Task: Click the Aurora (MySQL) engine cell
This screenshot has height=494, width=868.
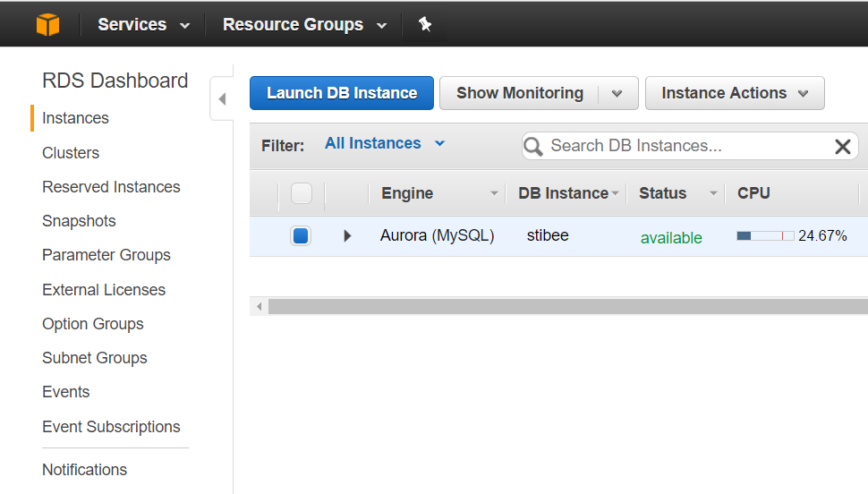Action: coord(438,235)
